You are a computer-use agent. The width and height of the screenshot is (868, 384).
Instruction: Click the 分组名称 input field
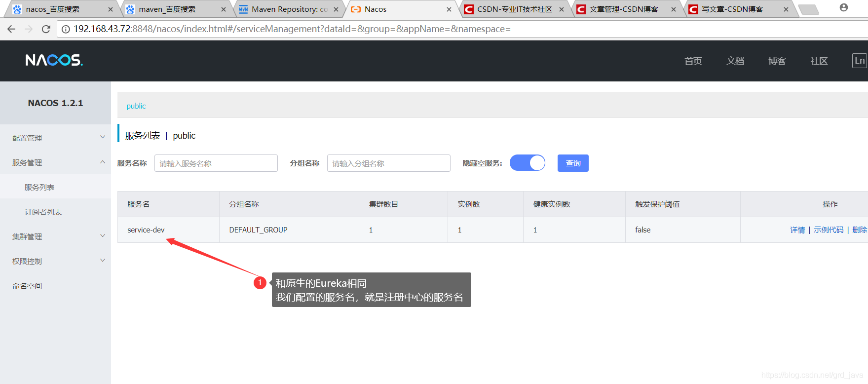389,163
